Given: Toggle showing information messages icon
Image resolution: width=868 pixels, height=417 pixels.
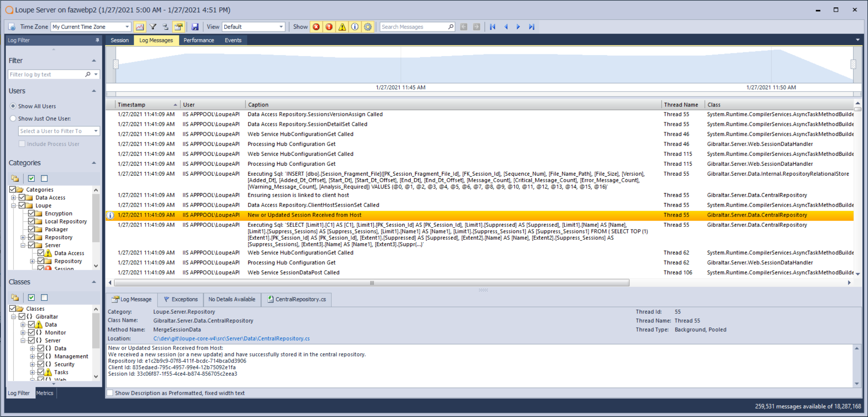Looking at the screenshot, I should tap(355, 27).
